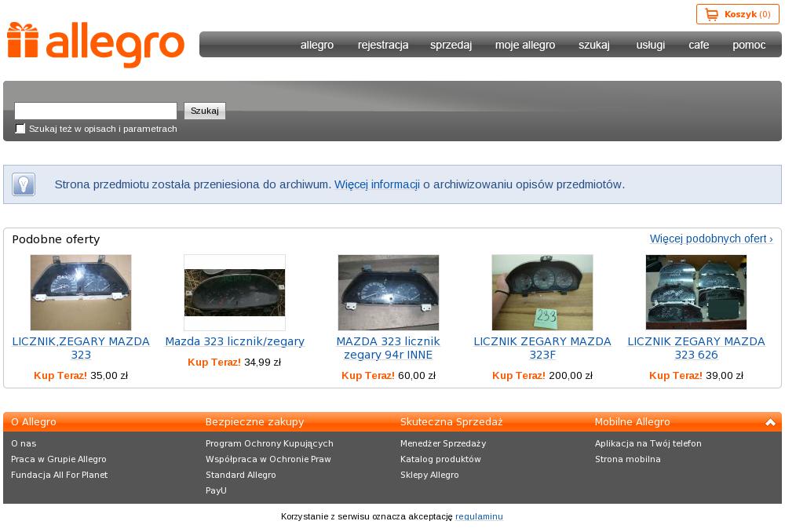Open the Koszyk shopping cart

tap(737, 14)
